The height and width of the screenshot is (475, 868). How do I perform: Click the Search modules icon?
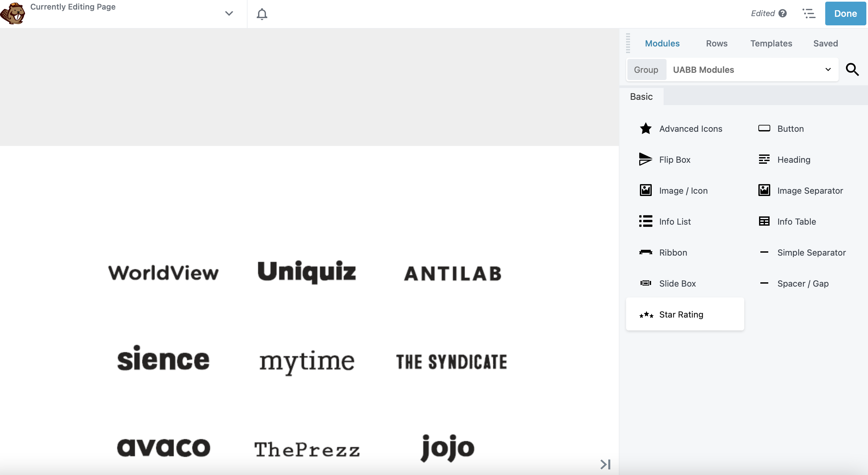(852, 69)
